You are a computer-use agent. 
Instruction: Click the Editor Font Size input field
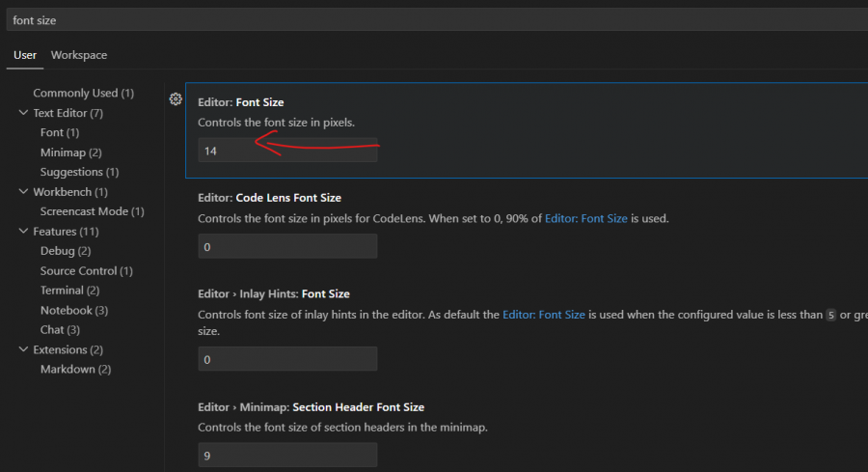[286, 152]
